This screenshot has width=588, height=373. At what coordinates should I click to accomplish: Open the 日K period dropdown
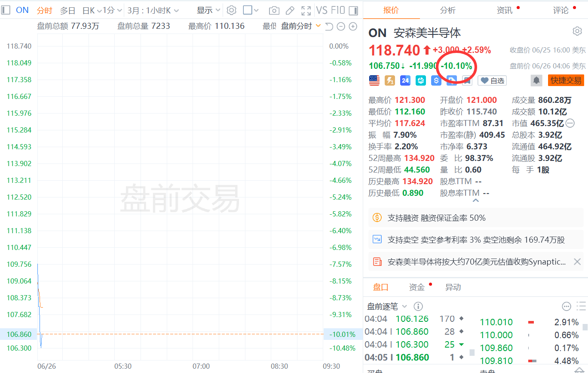click(x=92, y=10)
